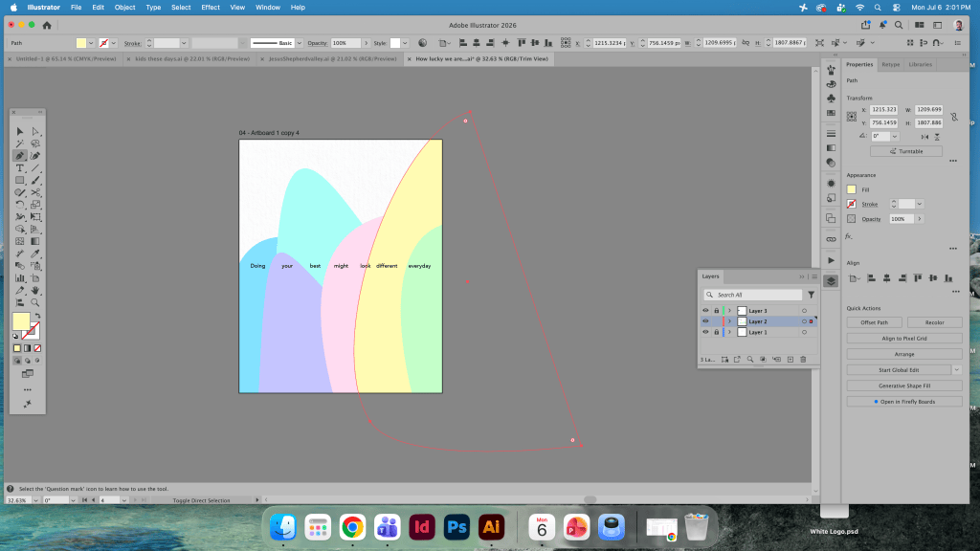Viewport: 980px width, 551px height.
Task: Select the Eyedropper tool
Action: [35, 253]
